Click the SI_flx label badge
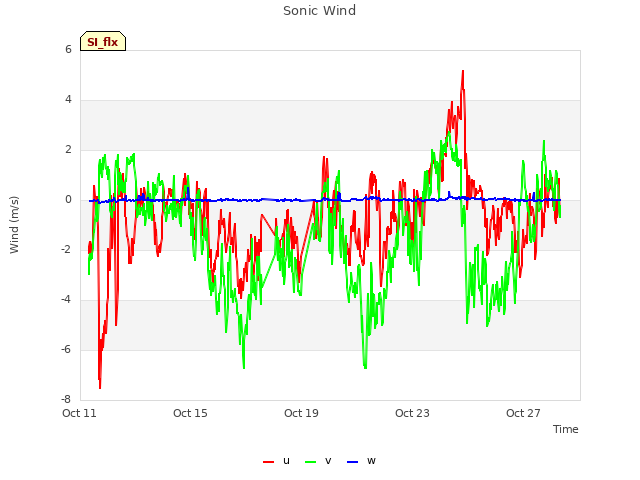640x480 pixels. [103, 41]
